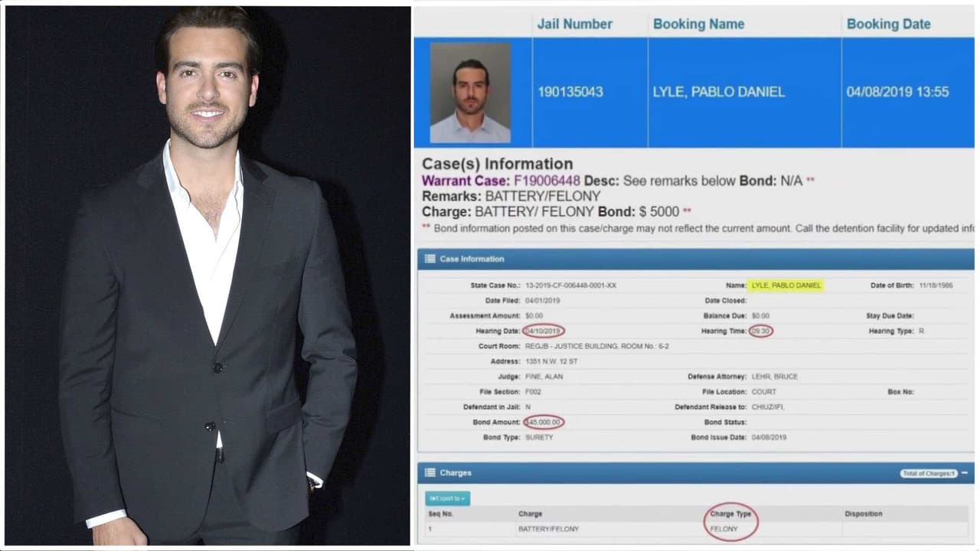980x551 pixels.
Task: Click the Case Information panel title bar
Action: point(695,259)
